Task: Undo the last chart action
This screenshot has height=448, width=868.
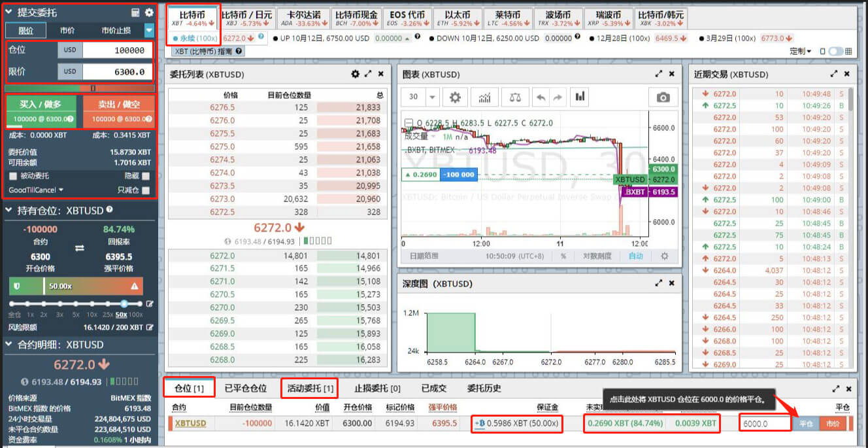Action: click(541, 97)
